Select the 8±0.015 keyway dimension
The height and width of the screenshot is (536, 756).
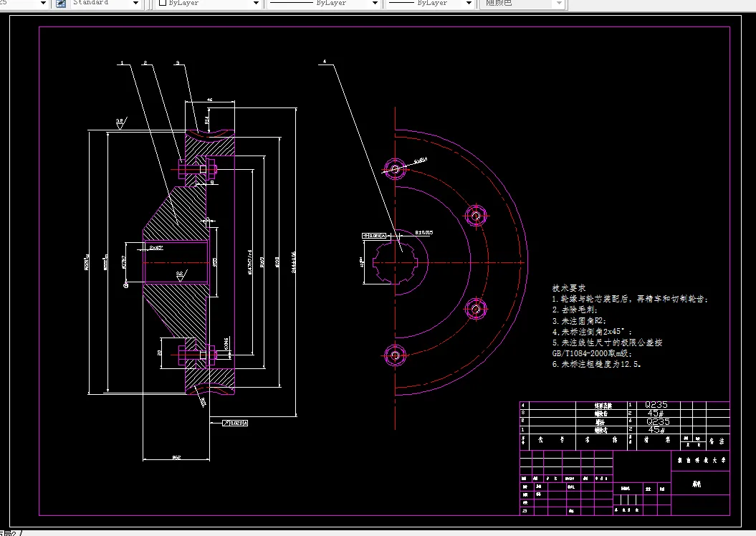click(x=424, y=232)
